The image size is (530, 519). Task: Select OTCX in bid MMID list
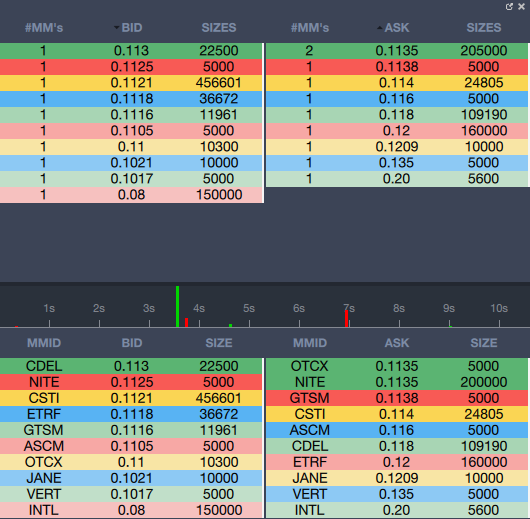tap(44, 462)
